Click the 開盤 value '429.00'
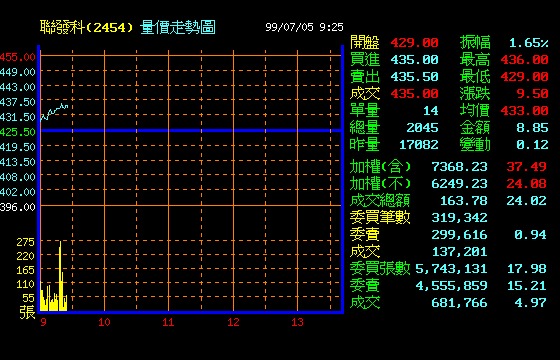 [x=414, y=43]
